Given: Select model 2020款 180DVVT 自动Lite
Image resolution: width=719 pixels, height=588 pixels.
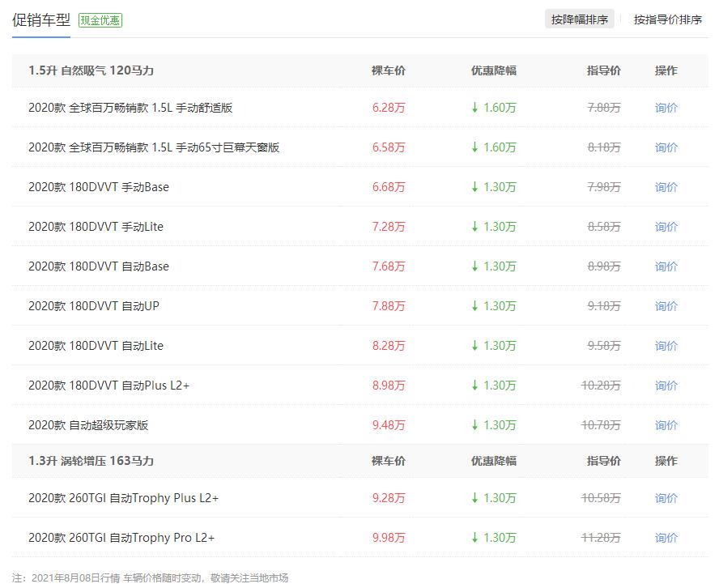Looking at the screenshot, I should pyautogui.click(x=96, y=346).
